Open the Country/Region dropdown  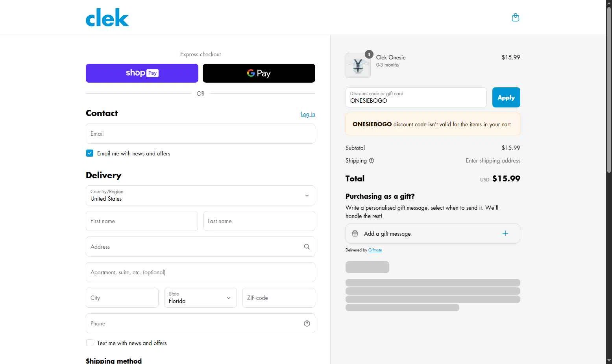pyautogui.click(x=200, y=196)
